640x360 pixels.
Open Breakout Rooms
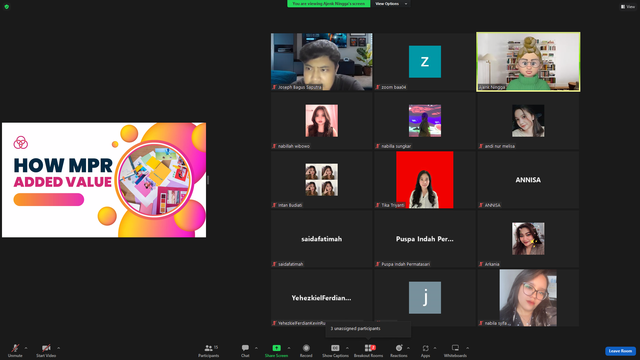[x=369, y=350]
